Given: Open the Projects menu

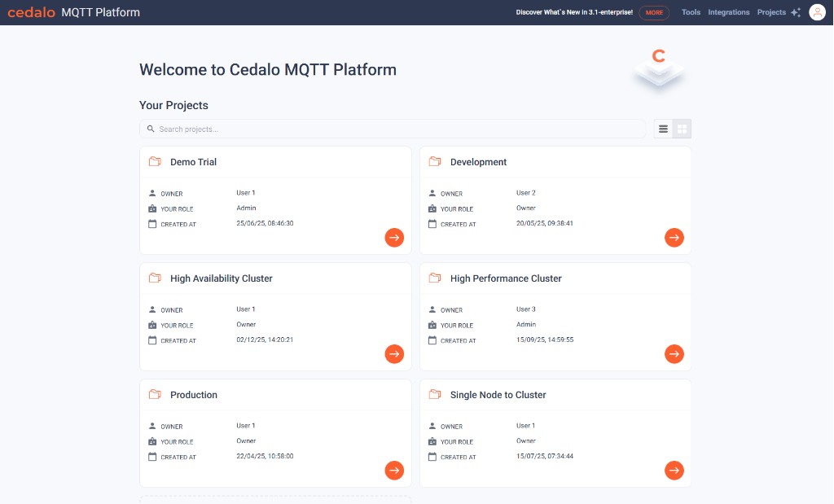Looking at the screenshot, I should 771,12.
